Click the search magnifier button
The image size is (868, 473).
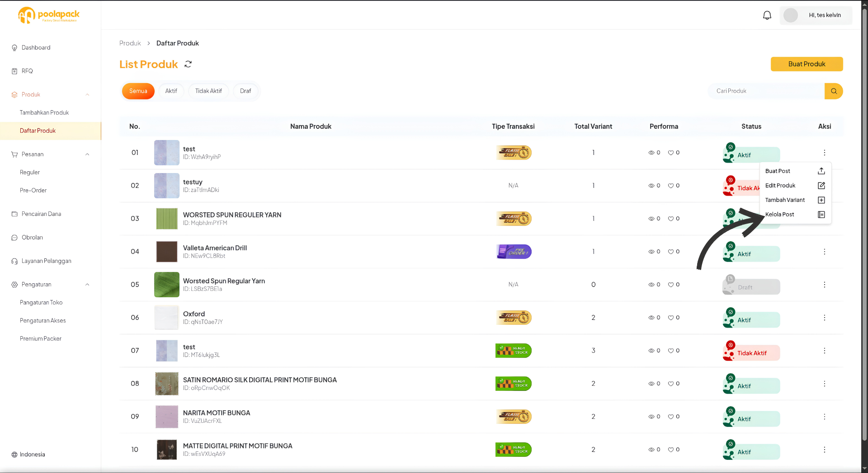pos(834,91)
